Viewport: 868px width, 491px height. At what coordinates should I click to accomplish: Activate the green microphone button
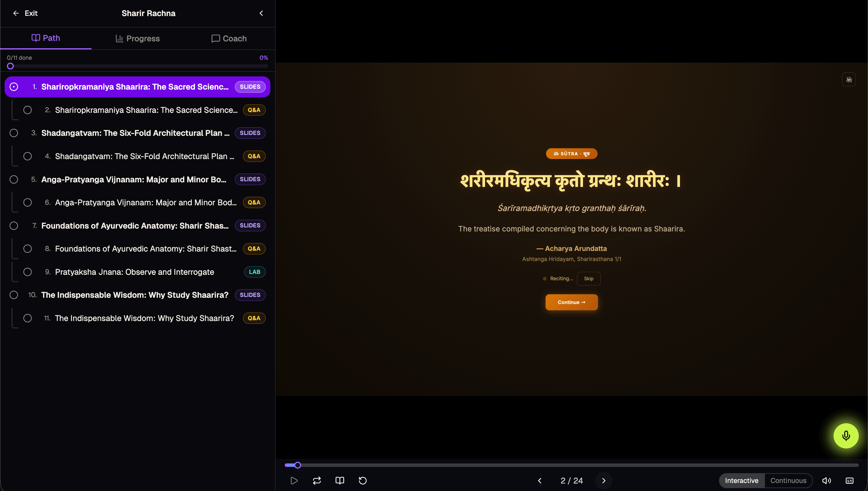click(x=846, y=436)
